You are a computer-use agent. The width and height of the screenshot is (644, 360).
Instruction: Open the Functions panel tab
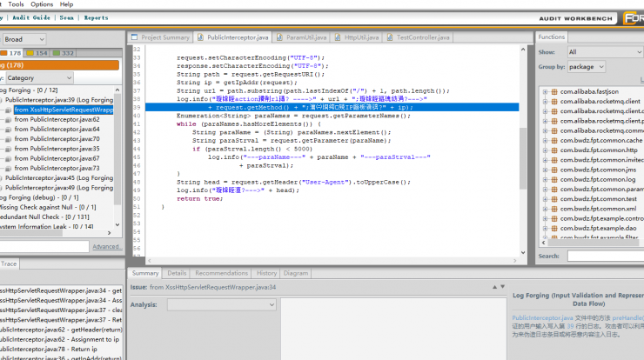click(551, 37)
